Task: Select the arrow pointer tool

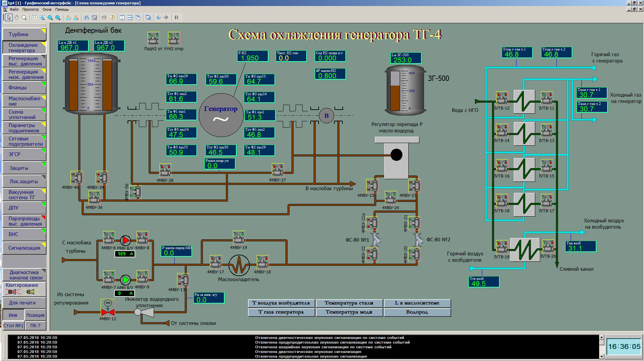Action: [x=9, y=17]
